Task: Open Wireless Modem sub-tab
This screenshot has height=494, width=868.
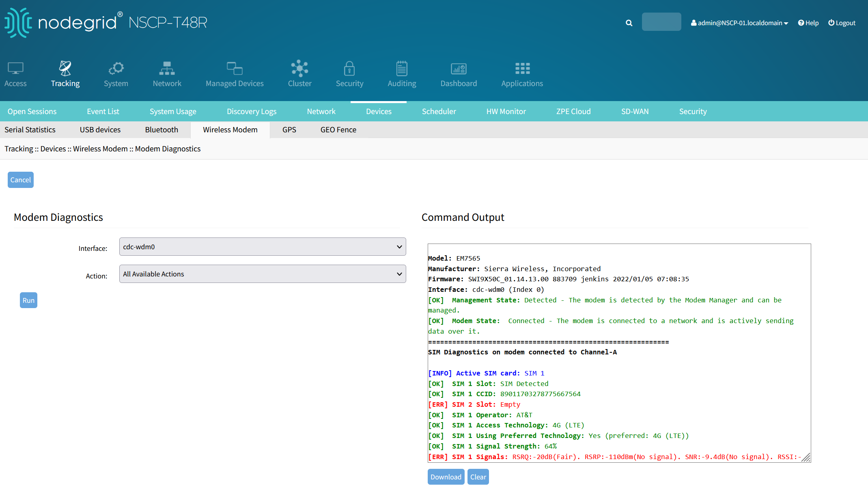Action: pyautogui.click(x=230, y=129)
